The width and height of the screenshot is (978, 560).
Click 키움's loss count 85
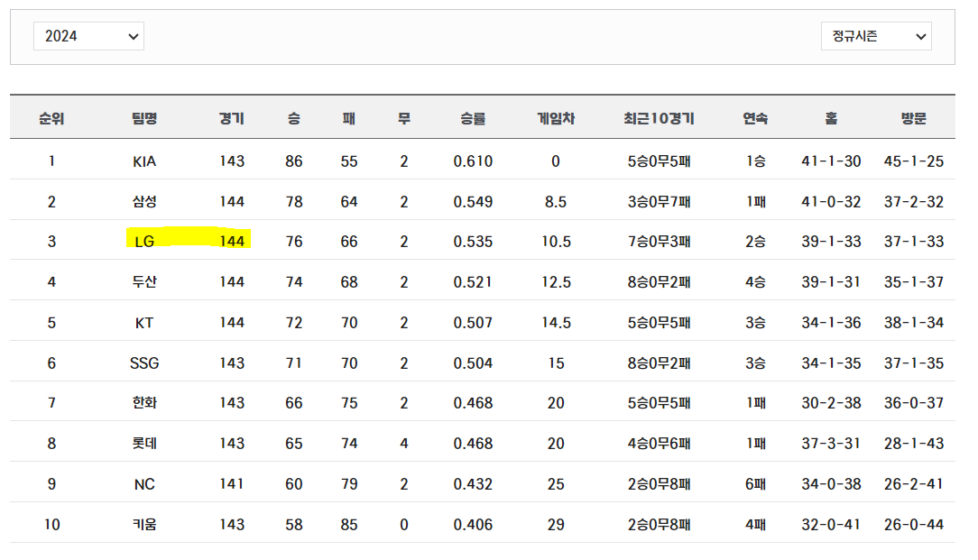tap(348, 525)
